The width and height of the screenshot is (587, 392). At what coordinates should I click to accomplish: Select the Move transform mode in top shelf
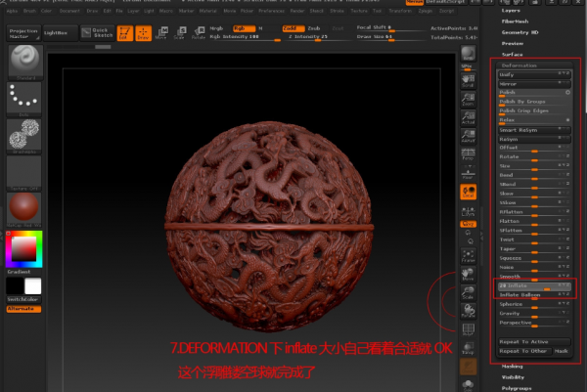[161, 33]
